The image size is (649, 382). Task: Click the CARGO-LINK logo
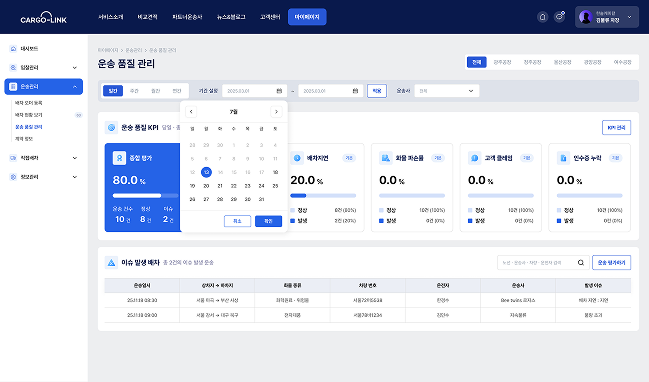[43, 18]
